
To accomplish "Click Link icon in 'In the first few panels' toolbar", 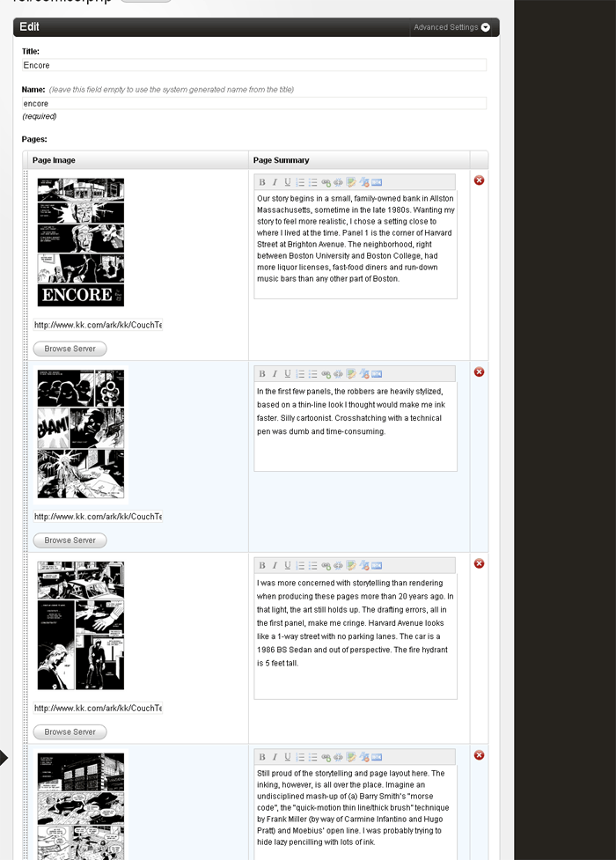I will (x=326, y=373).
